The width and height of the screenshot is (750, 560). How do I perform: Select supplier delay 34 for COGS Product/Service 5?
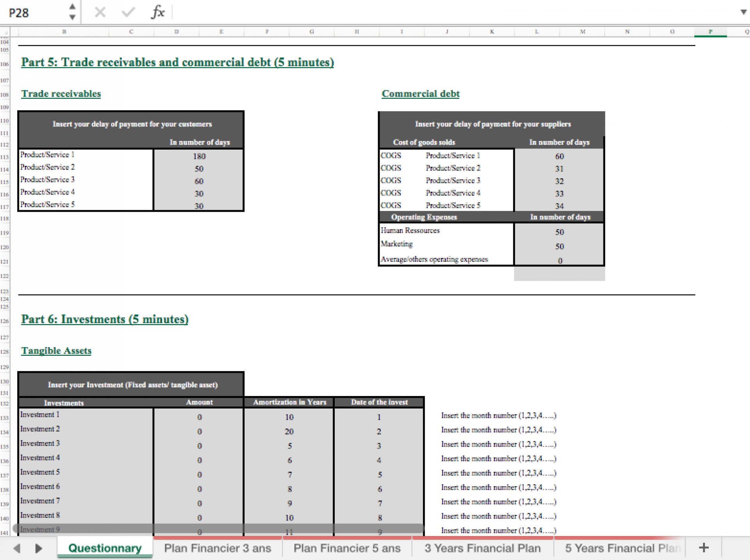(559, 205)
